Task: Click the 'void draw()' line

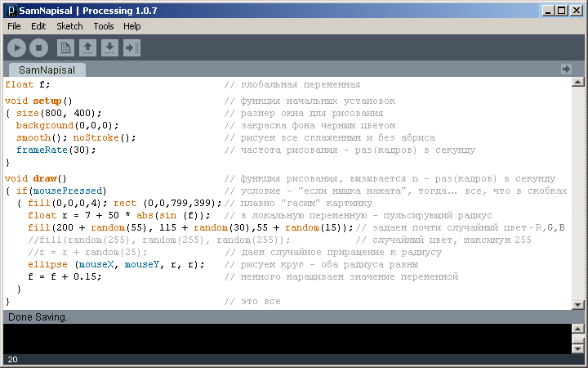Action: (x=36, y=179)
